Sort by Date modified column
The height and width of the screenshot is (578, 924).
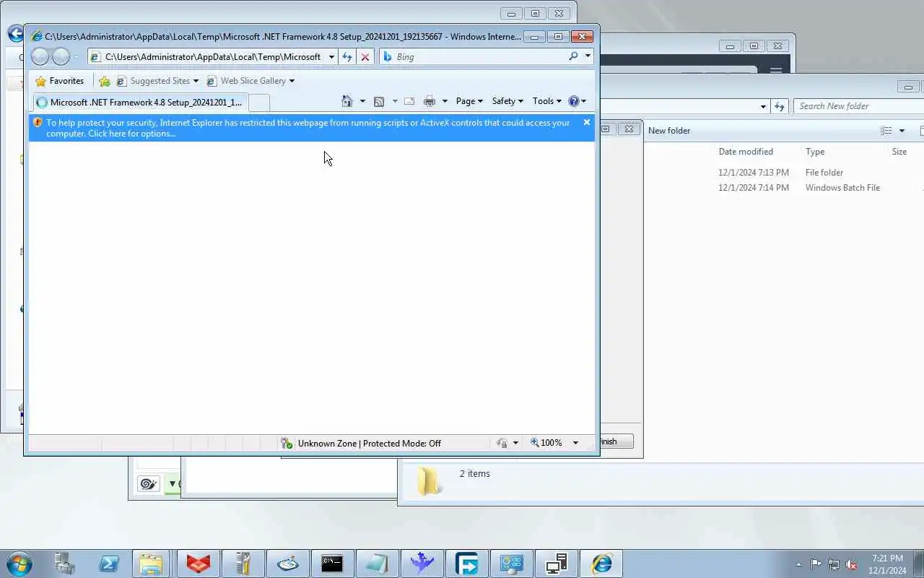(x=746, y=152)
